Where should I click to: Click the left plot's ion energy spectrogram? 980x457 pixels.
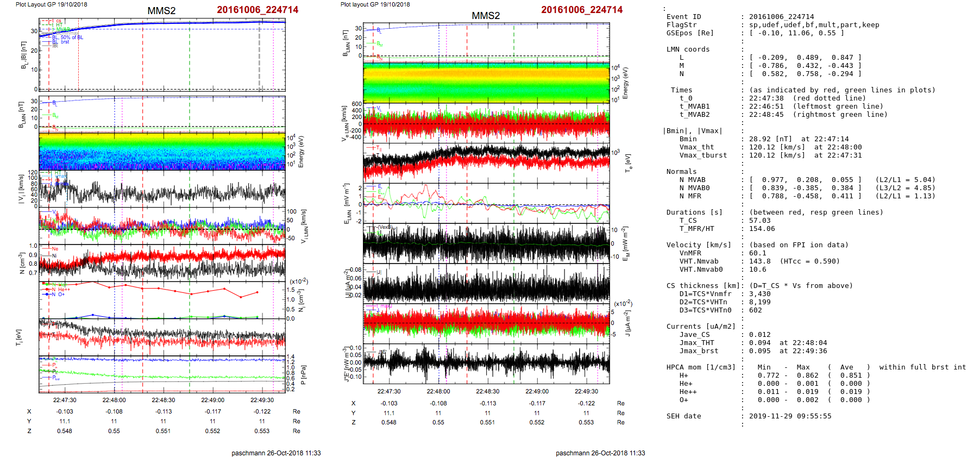[162, 151]
